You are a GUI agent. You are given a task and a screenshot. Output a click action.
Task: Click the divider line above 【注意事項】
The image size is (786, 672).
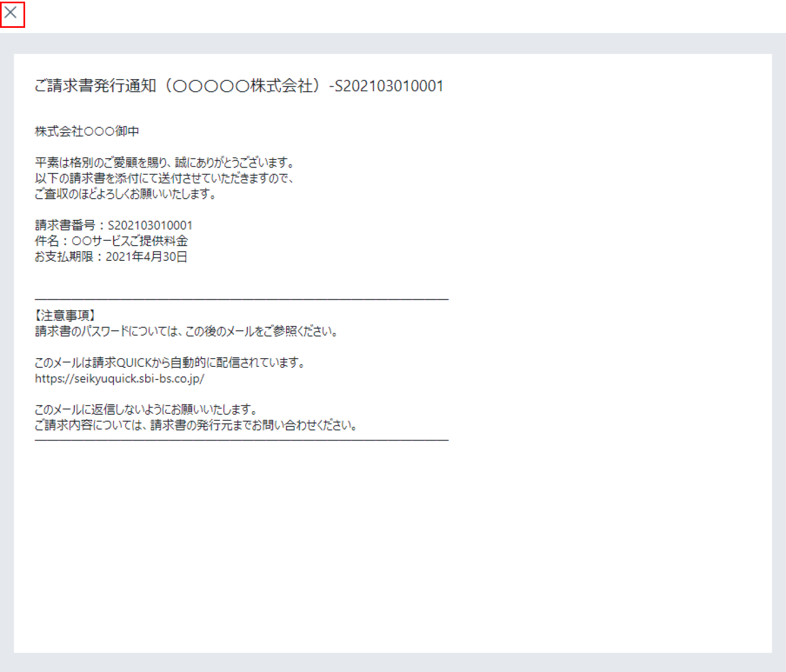click(x=242, y=299)
